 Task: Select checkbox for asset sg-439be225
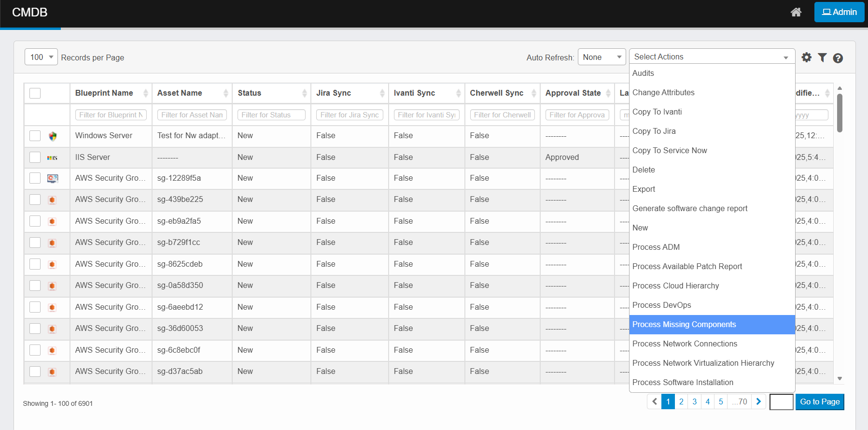(x=35, y=200)
